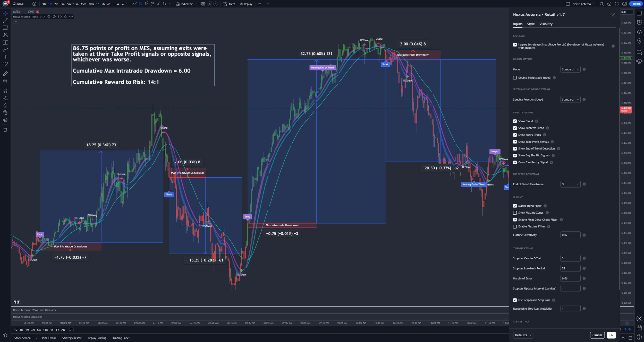Screen dimensions: 644x342
Task: Expand Stock Screener tab options
Action: tap(36, 338)
